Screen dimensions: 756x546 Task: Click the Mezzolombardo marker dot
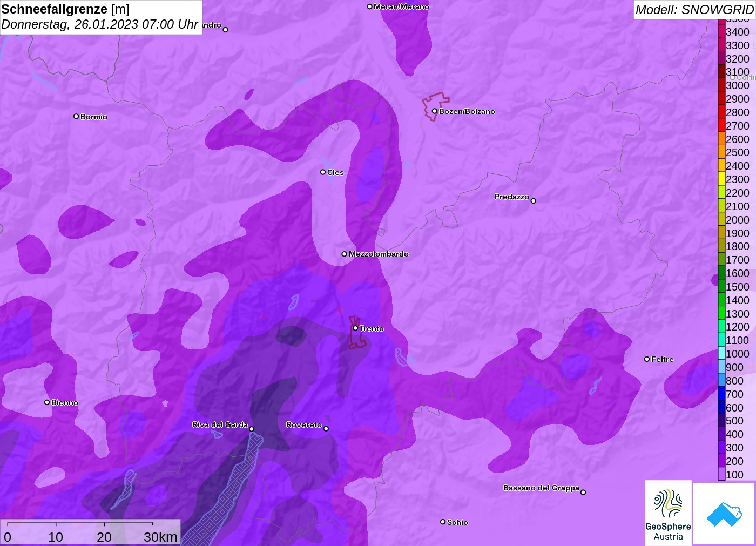click(345, 254)
